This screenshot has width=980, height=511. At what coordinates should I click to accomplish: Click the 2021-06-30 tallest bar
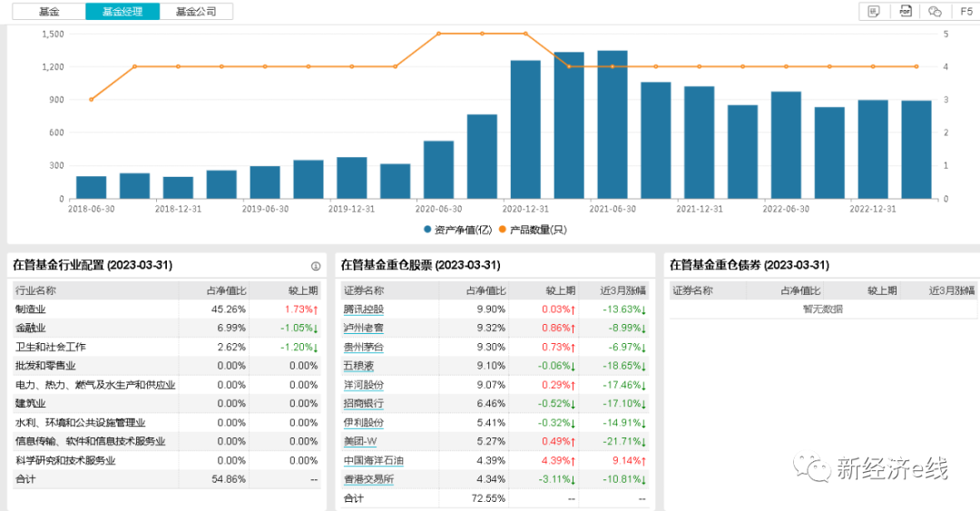click(x=612, y=125)
